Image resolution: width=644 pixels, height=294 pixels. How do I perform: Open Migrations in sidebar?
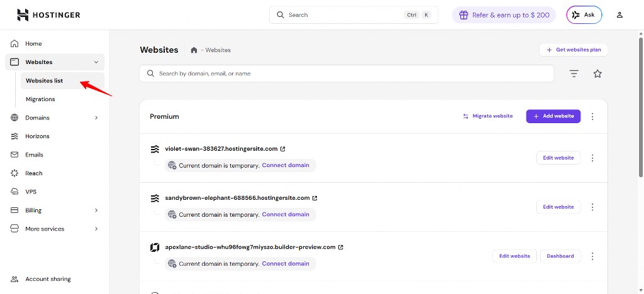point(62,99)
